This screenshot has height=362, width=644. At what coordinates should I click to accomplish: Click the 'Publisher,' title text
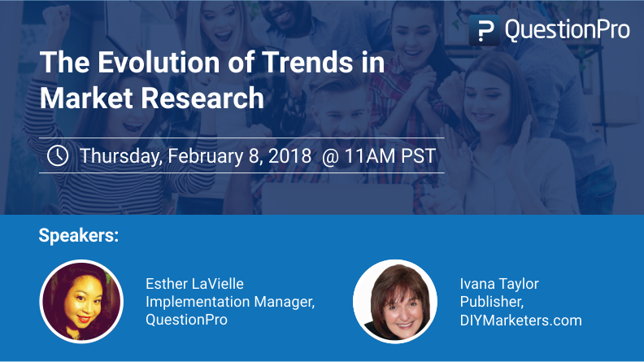coord(492,302)
